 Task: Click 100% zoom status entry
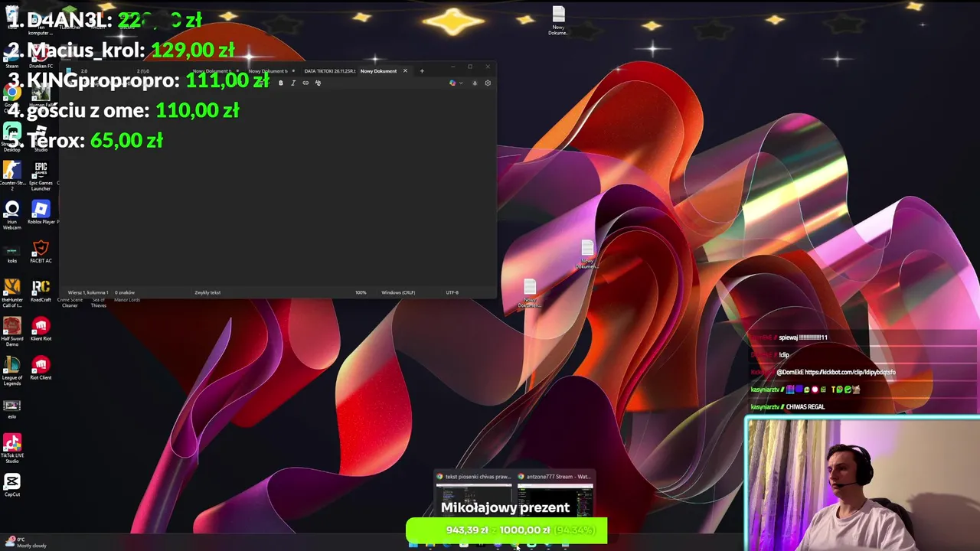pos(361,292)
